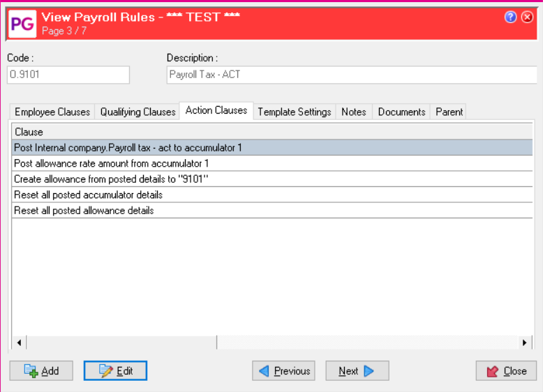543x392 pixels.
Task: Close the View Payroll Rules dialog
Action: (506, 371)
